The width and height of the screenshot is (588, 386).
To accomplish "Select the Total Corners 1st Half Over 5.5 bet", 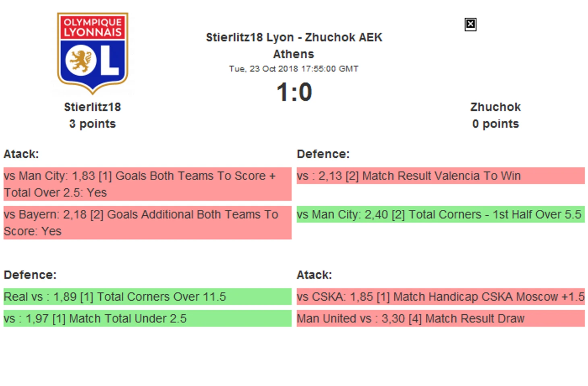I will click(441, 215).
